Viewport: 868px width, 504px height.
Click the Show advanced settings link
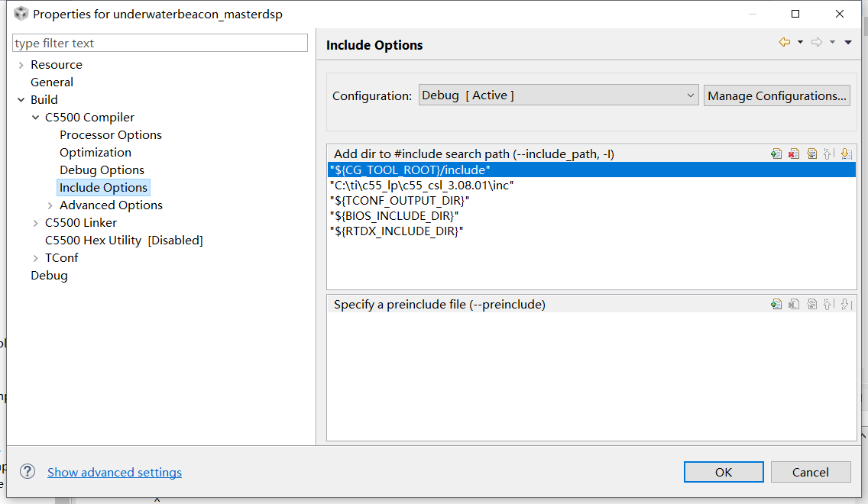pos(115,473)
